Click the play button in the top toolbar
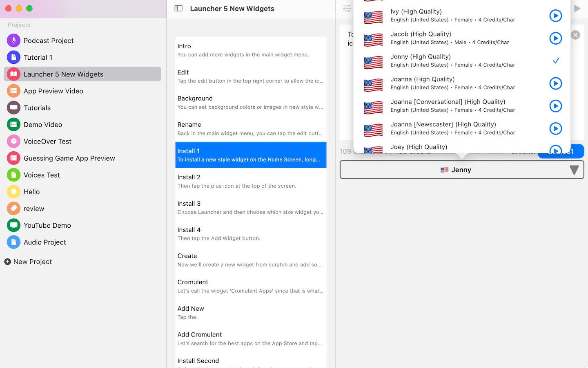The height and width of the screenshot is (368, 588). 577,8
